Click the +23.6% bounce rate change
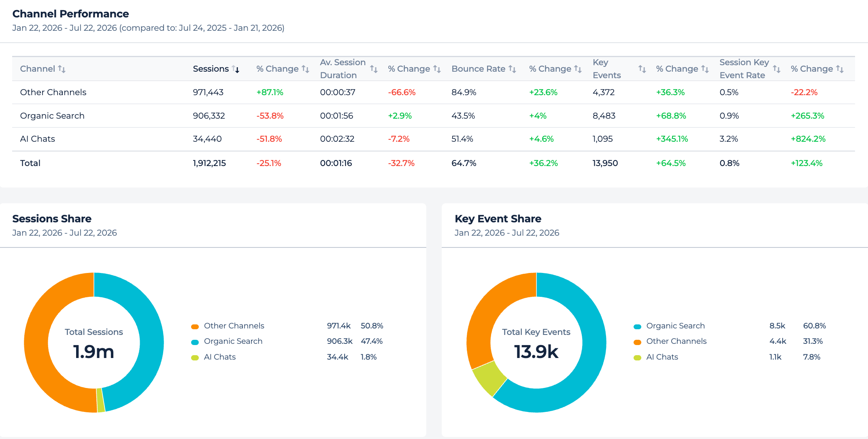 pyautogui.click(x=543, y=92)
